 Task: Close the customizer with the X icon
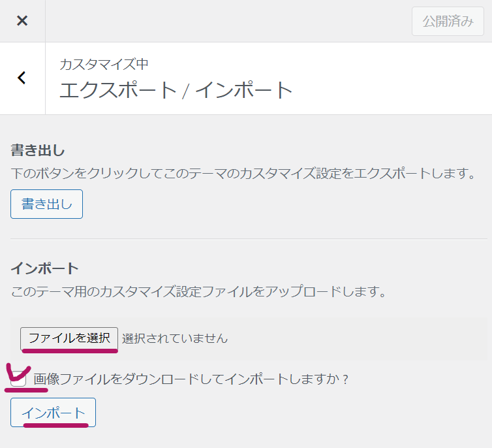point(22,21)
